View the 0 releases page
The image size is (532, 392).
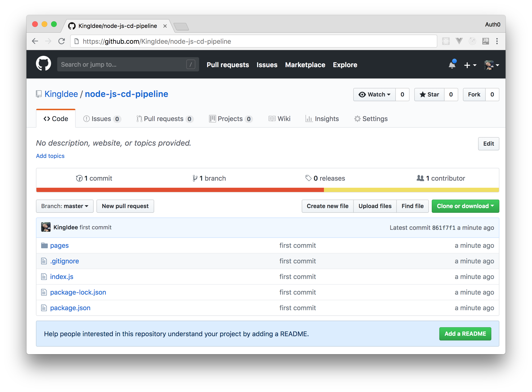point(325,178)
